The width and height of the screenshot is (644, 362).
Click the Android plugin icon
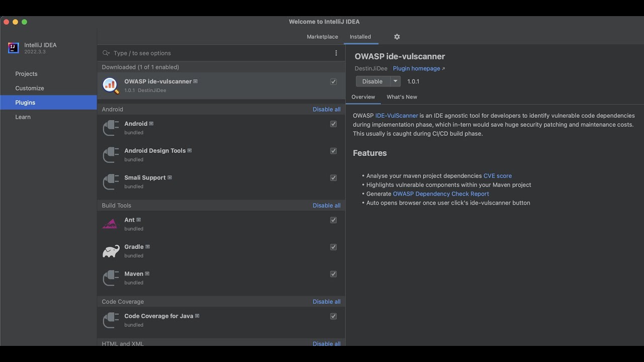click(x=111, y=128)
